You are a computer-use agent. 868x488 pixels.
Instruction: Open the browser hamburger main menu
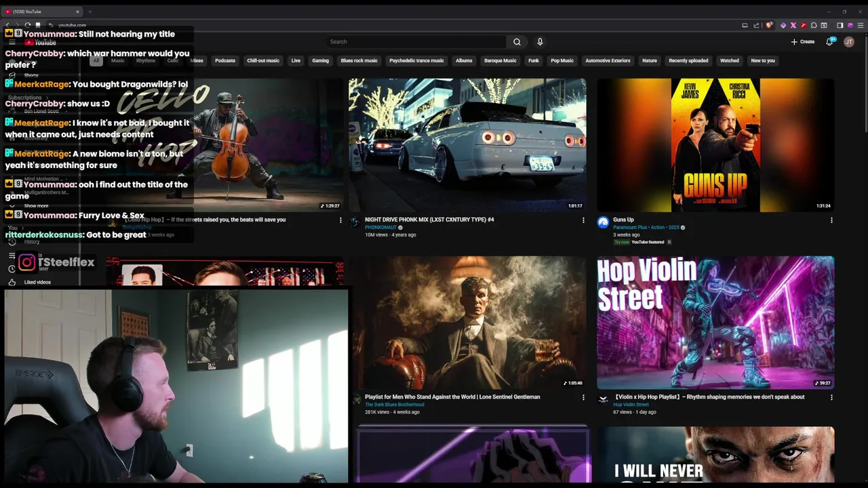(x=861, y=25)
